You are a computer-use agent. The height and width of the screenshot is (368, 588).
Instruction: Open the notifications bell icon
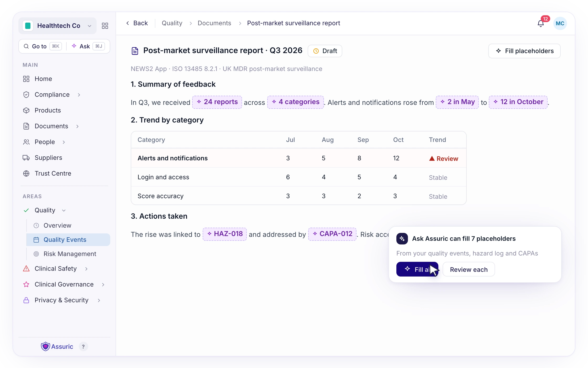pos(541,24)
